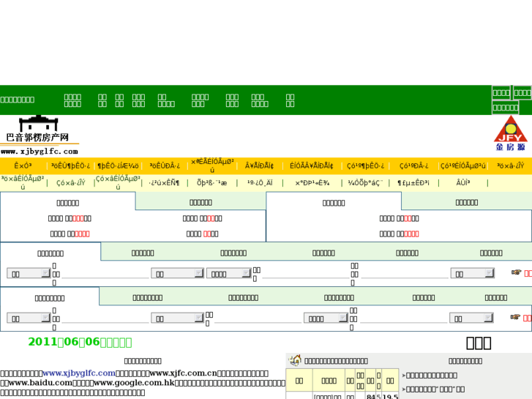Screen dimensions: 532x399
Task: Select the light-green inactive tab in top-left panel
Action: point(201,202)
